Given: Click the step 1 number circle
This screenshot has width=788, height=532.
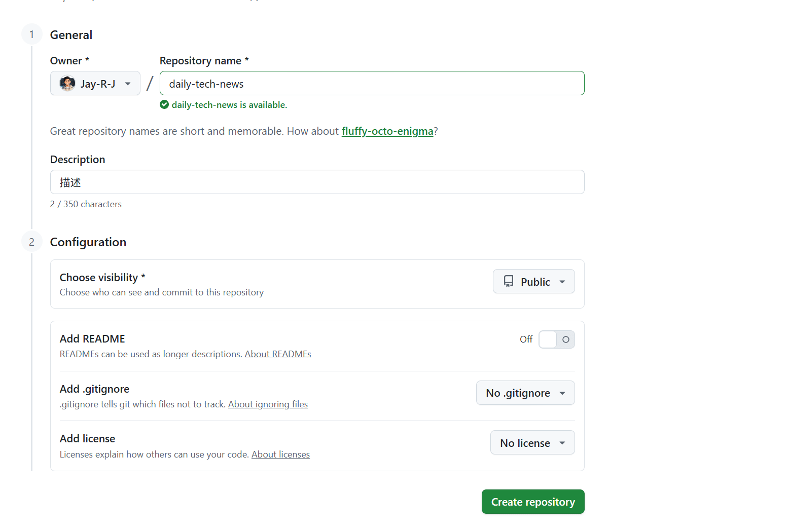Looking at the screenshot, I should pyautogui.click(x=31, y=34).
